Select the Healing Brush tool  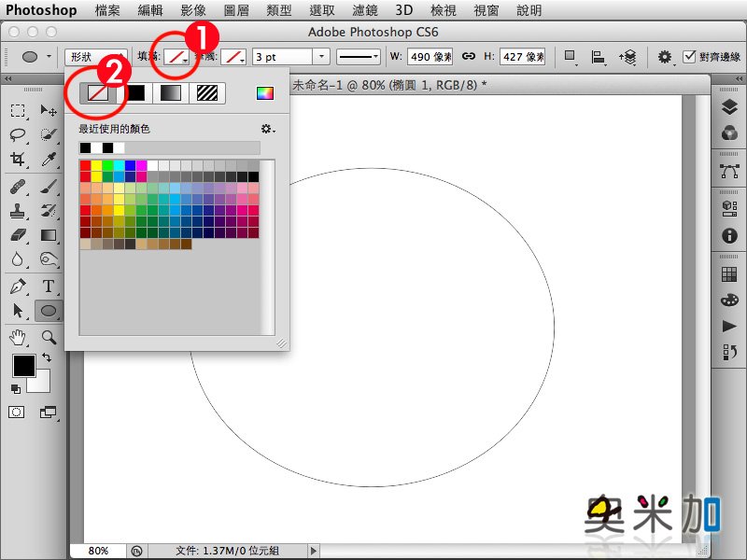pyautogui.click(x=18, y=187)
